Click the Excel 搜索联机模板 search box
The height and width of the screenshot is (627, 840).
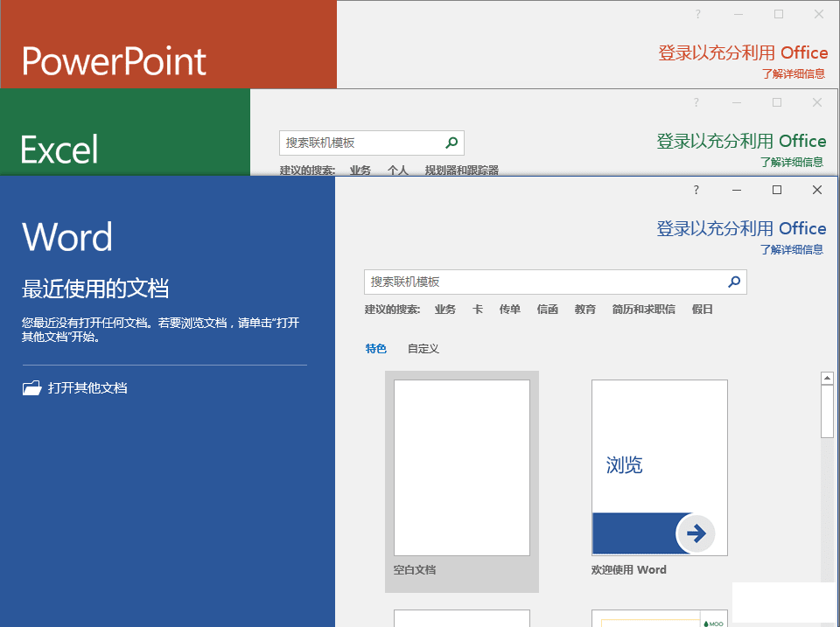tap(359, 143)
